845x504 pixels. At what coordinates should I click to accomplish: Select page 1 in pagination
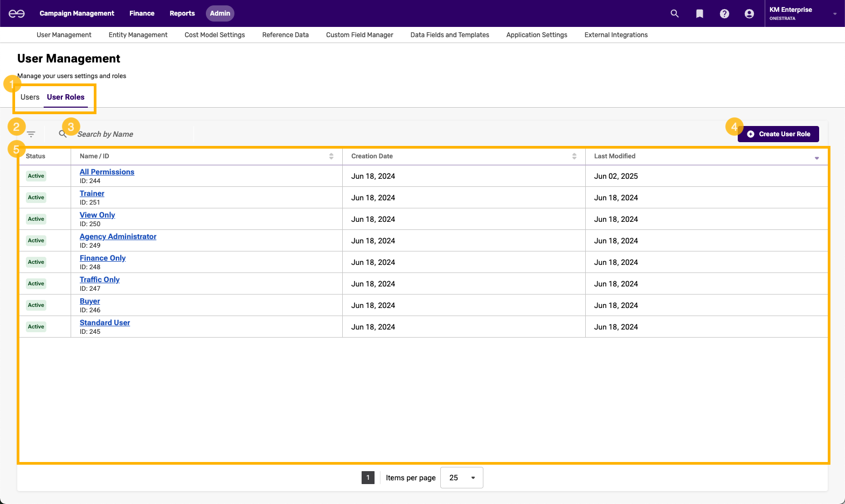coord(368,478)
